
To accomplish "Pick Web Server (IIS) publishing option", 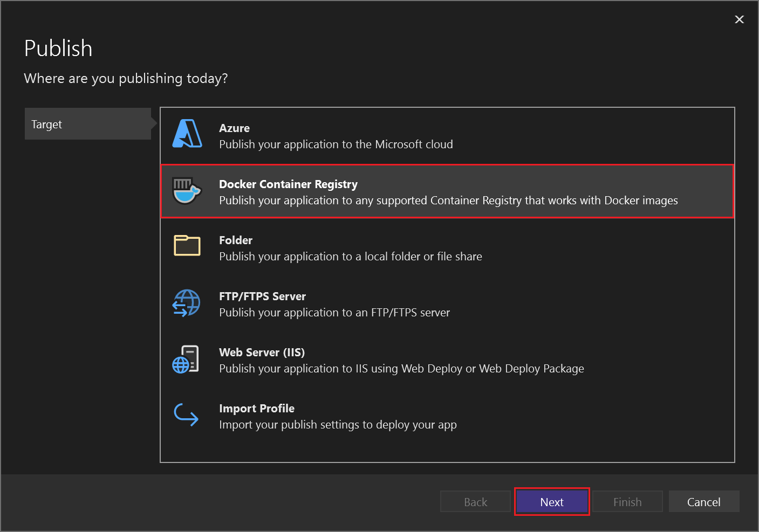I will tap(378, 360).
